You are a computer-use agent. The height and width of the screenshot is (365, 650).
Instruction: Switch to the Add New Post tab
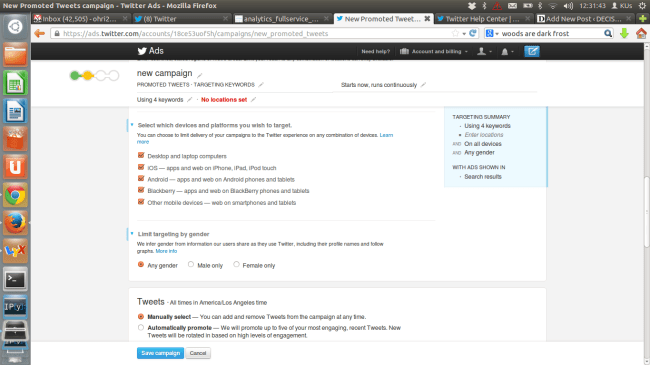point(585,19)
